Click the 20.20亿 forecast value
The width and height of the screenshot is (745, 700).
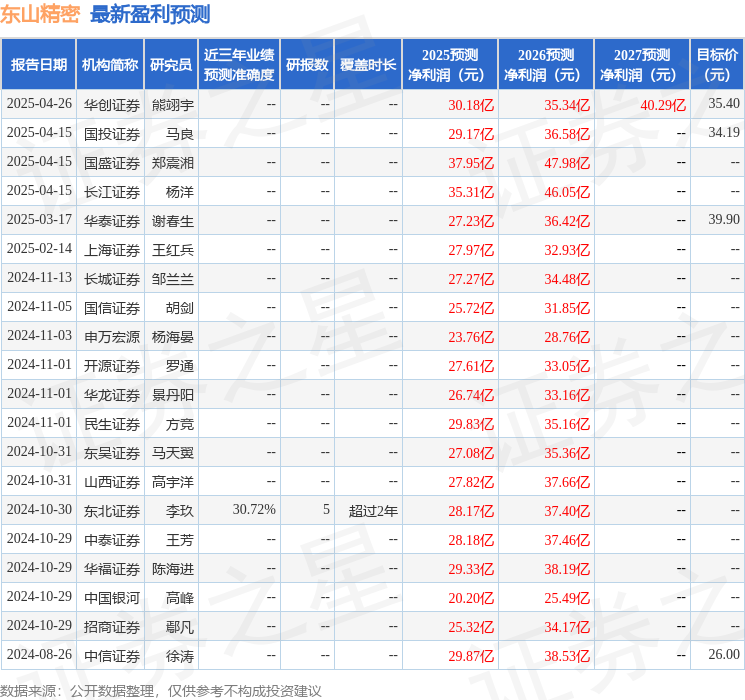(x=471, y=598)
